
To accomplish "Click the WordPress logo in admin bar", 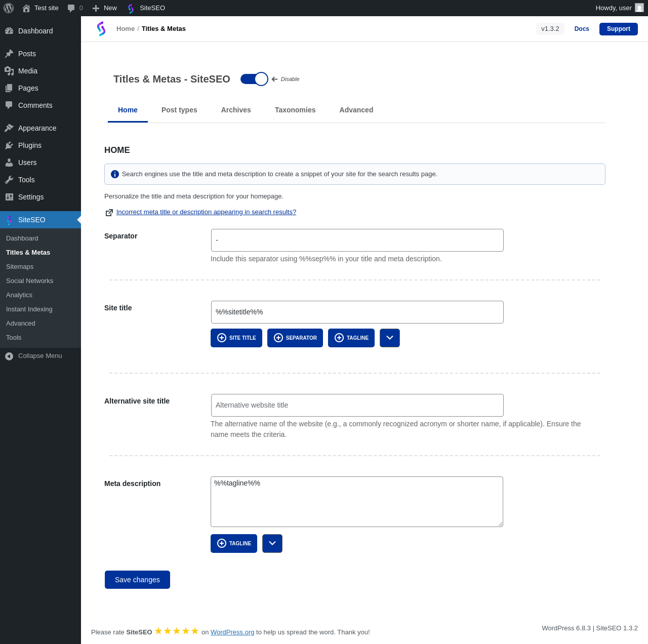I will click(x=9, y=8).
